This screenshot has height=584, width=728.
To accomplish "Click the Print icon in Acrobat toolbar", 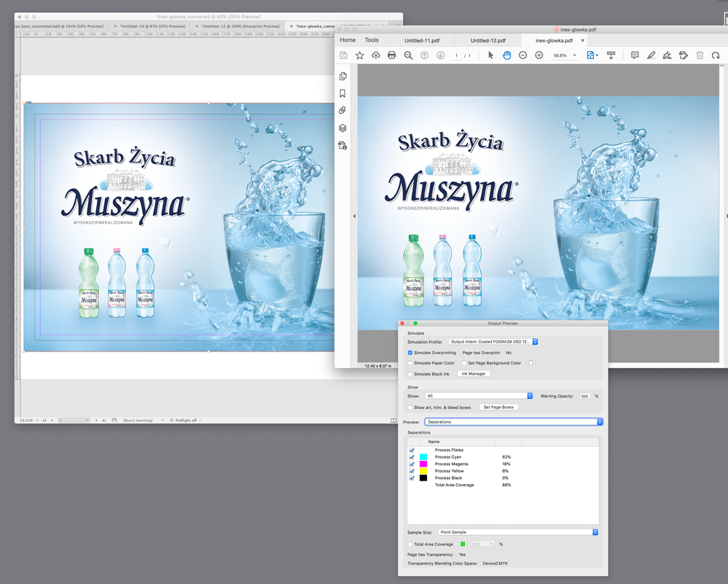I will [x=392, y=55].
